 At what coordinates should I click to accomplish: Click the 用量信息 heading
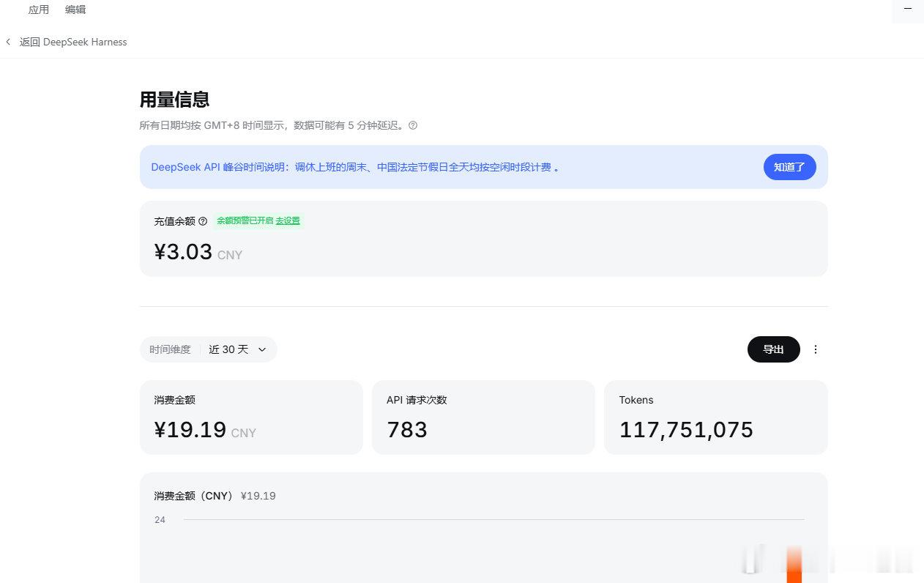pyautogui.click(x=175, y=99)
